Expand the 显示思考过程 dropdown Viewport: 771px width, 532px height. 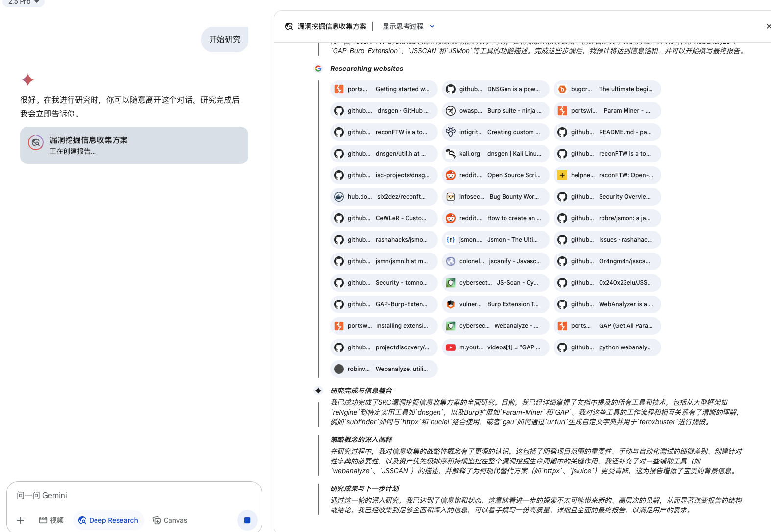(x=409, y=26)
